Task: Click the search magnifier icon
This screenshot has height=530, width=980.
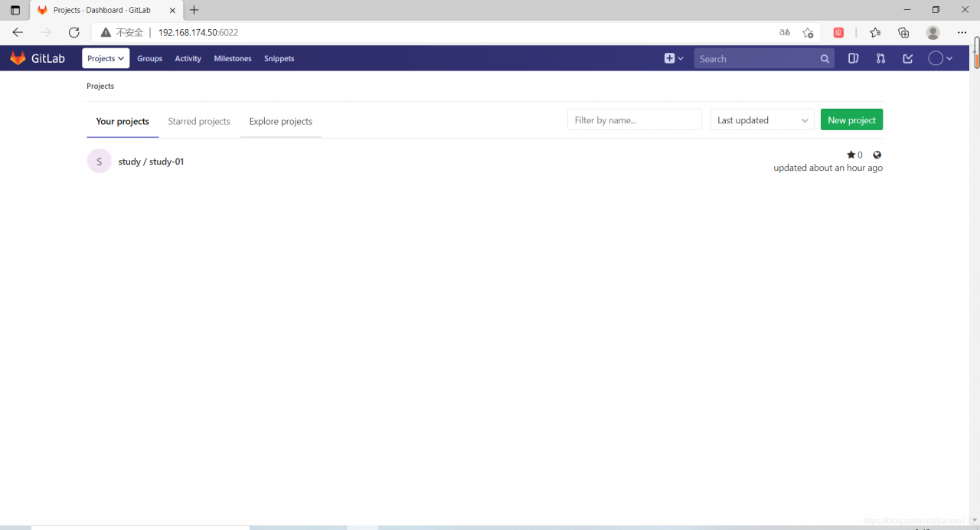Action: coord(825,59)
